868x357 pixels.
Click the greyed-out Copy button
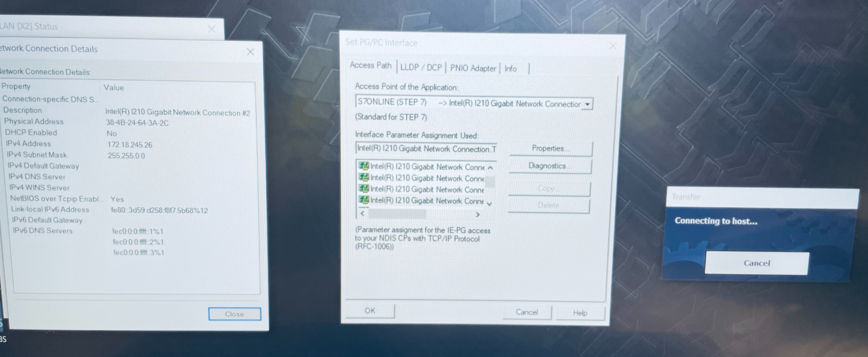coord(549,188)
